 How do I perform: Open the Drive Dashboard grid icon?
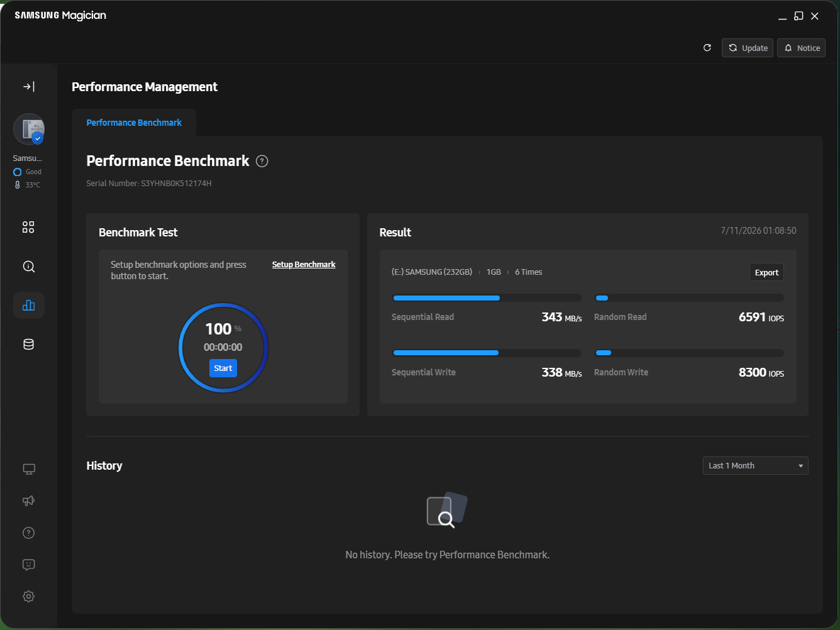[28, 227]
